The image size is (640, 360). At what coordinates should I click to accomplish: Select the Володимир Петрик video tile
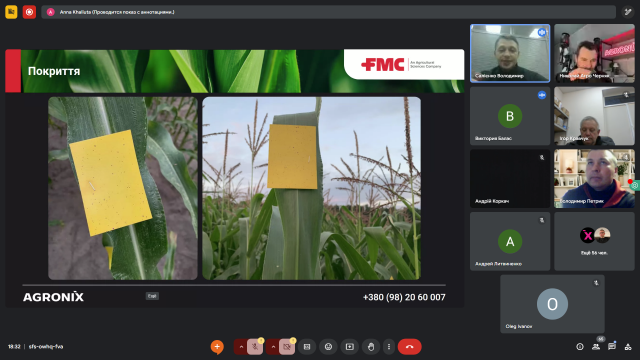pos(594,179)
